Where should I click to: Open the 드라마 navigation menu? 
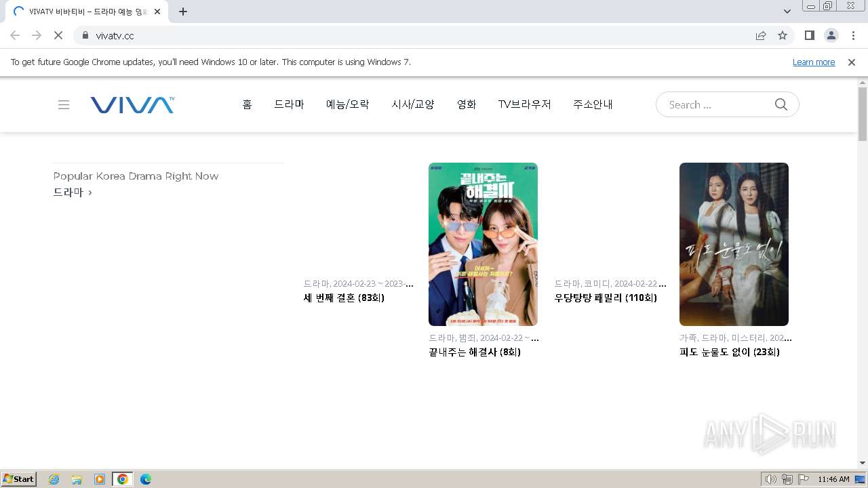point(289,104)
